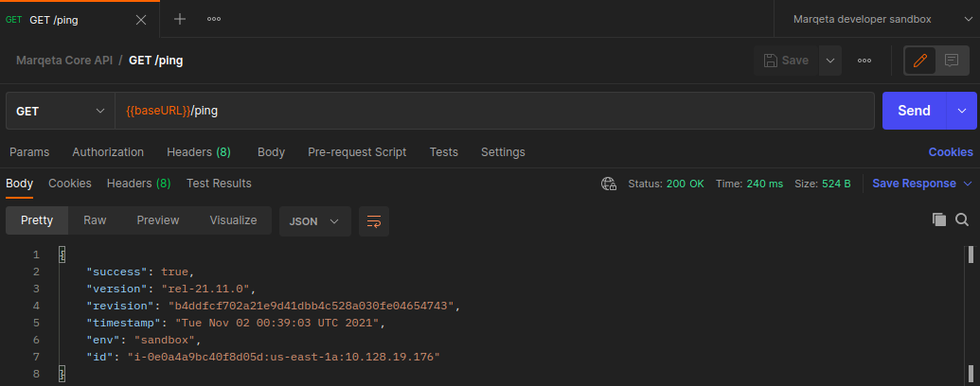Open the Test Results tab

219,184
